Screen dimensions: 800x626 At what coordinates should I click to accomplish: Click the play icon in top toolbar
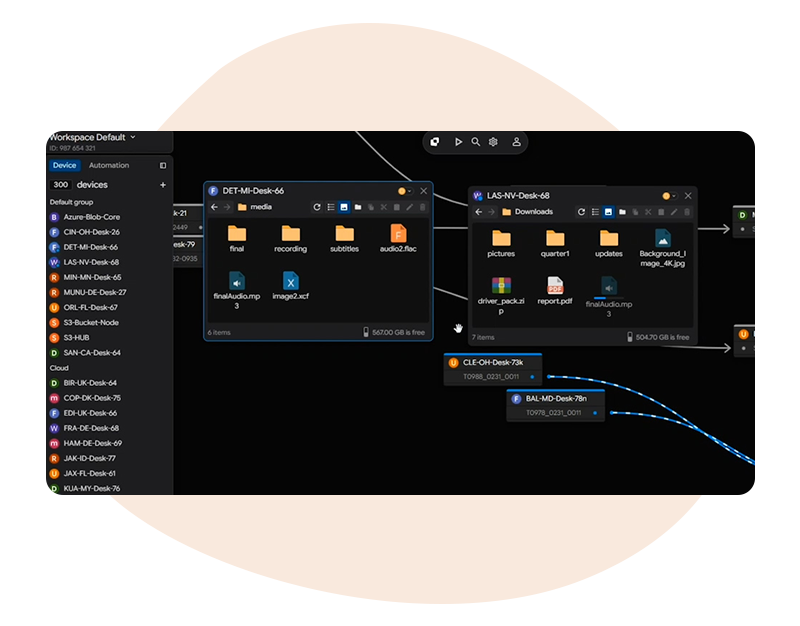pyautogui.click(x=458, y=142)
